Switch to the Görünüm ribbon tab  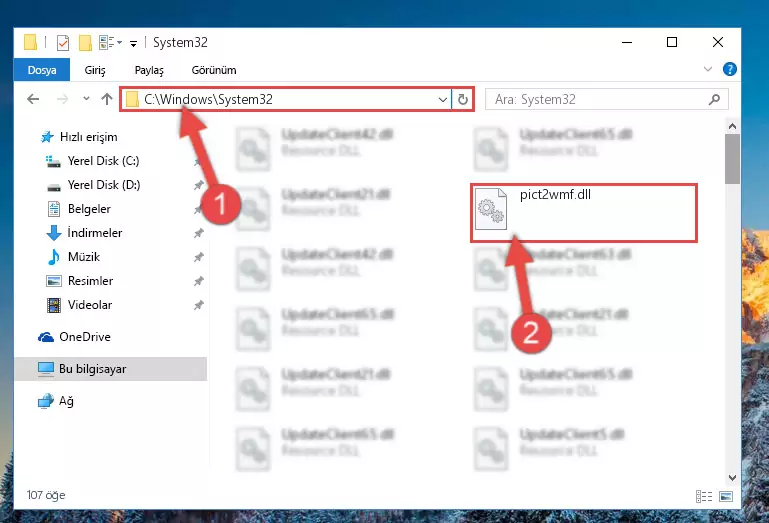point(214,70)
